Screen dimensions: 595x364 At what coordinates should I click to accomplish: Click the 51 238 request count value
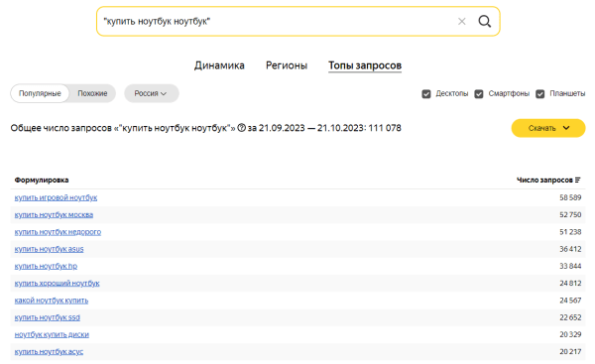click(x=570, y=232)
